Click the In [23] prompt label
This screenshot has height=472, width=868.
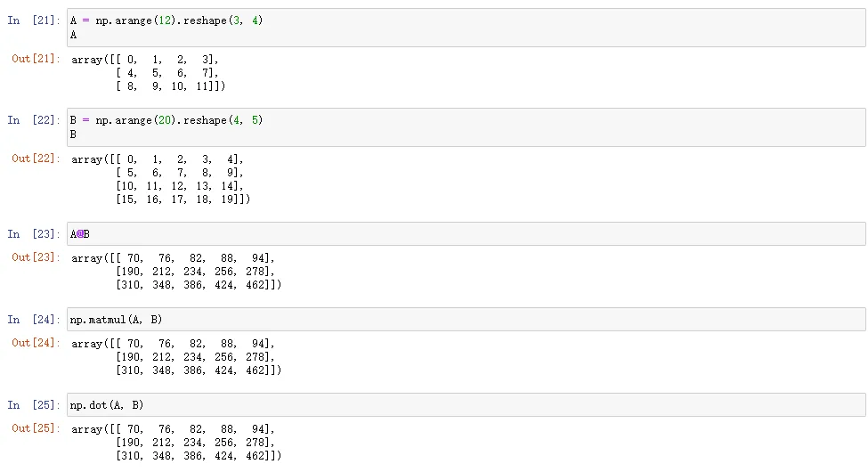click(34, 234)
